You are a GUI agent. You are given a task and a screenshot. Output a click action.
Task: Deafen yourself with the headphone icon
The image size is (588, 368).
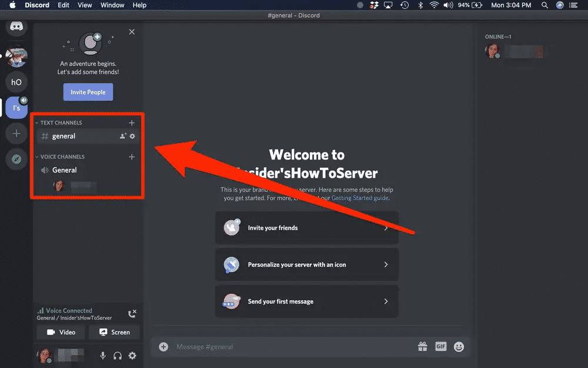tap(118, 356)
